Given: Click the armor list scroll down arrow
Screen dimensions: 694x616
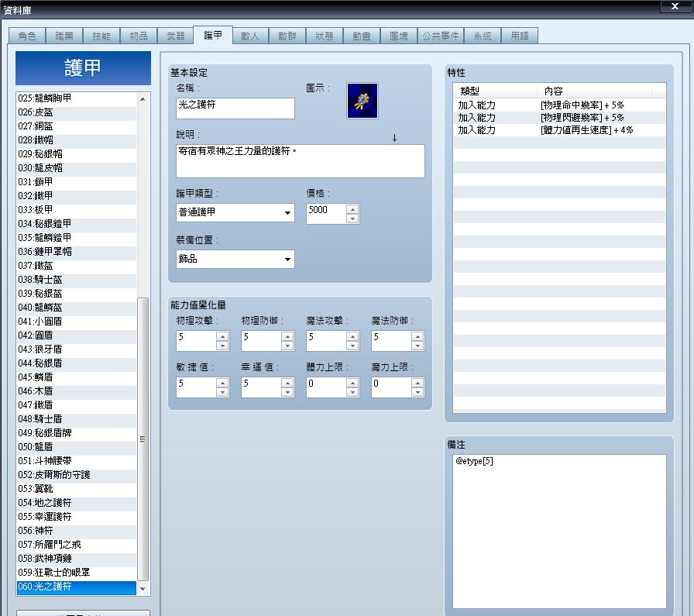Looking at the screenshot, I should pos(143,589).
